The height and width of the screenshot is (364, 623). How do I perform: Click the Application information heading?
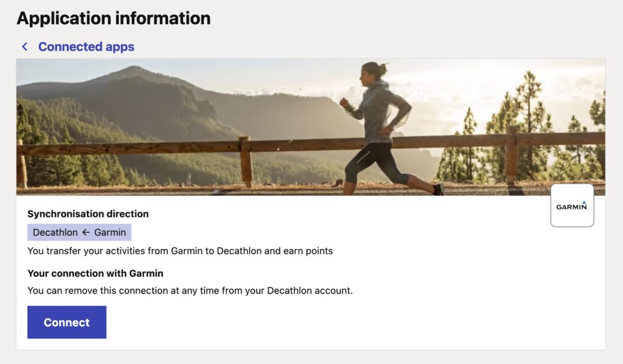pos(113,18)
